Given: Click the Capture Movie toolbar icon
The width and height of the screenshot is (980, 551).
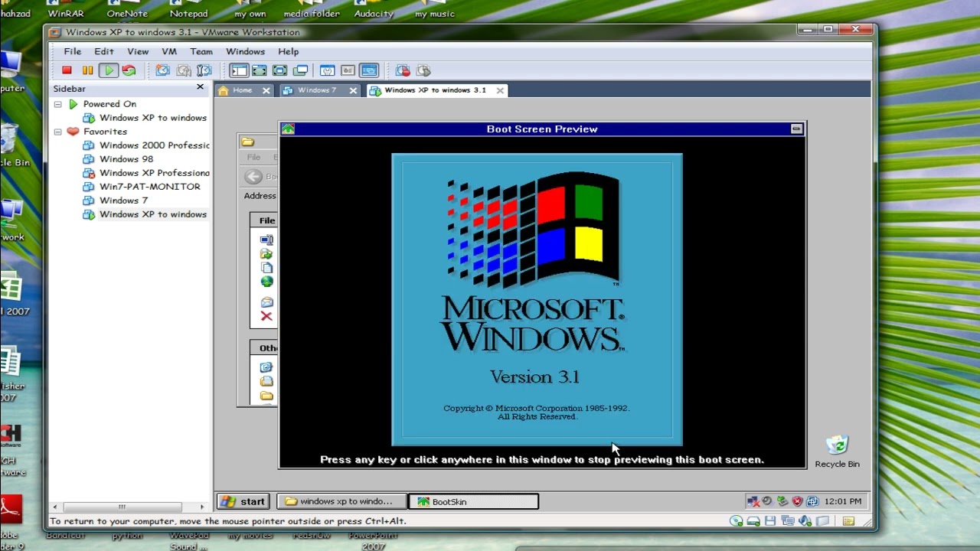Looking at the screenshot, I should [403, 70].
